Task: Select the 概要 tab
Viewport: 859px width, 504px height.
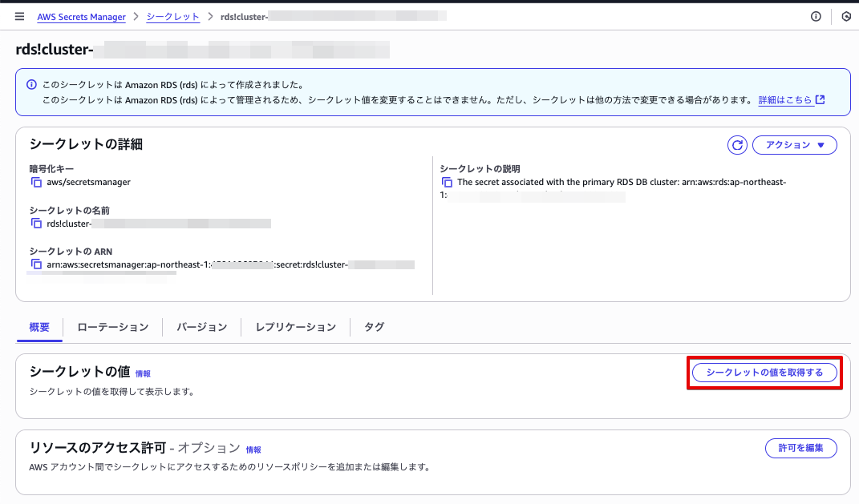Action: pyautogui.click(x=39, y=327)
